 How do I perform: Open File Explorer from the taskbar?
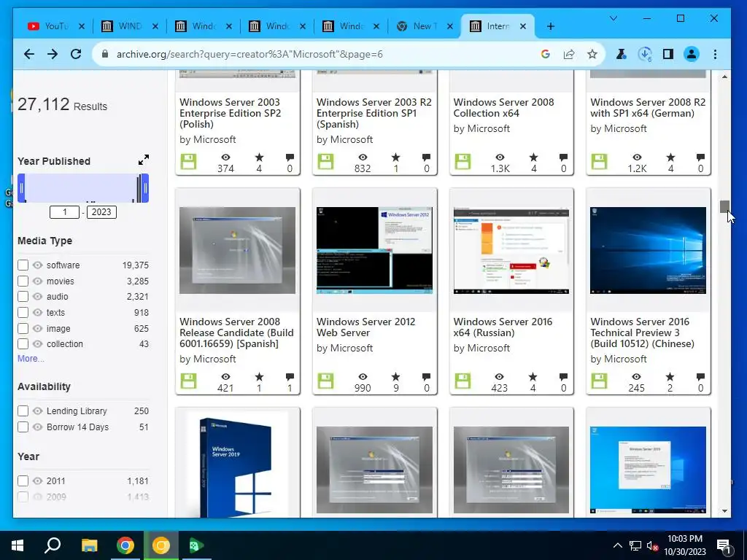tap(89, 545)
